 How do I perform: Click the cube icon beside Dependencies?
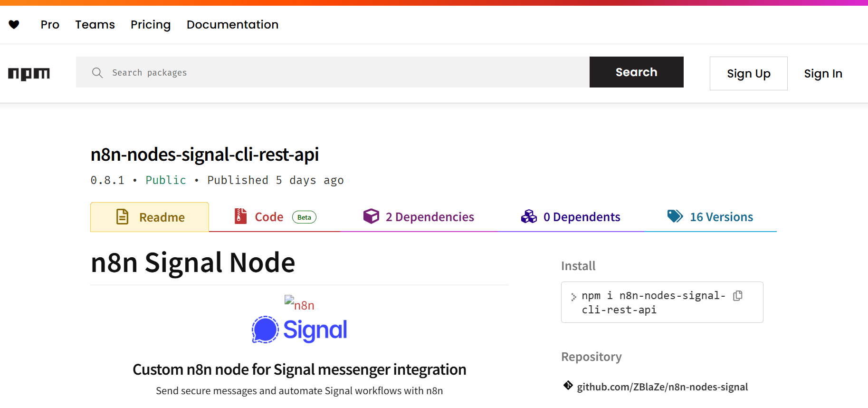tap(371, 216)
